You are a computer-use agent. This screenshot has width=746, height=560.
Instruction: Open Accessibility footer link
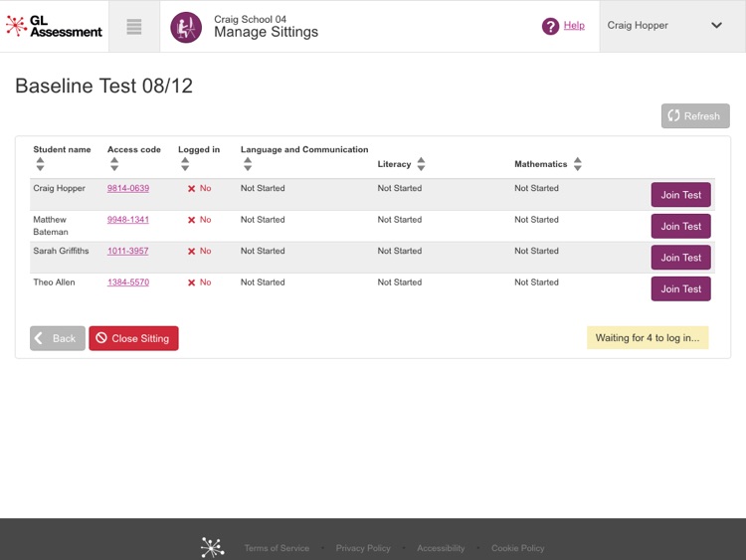(441, 548)
